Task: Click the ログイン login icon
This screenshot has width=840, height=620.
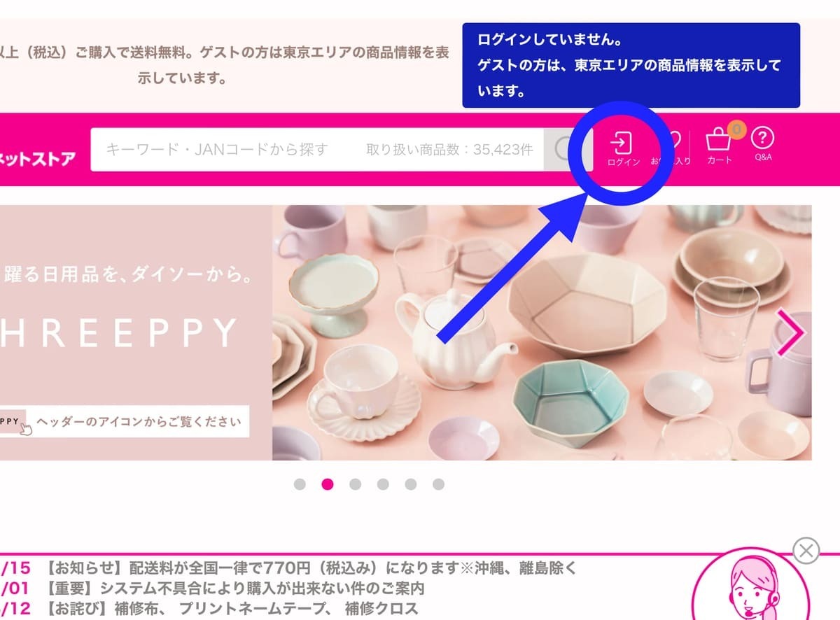Action: coord(623,150)
